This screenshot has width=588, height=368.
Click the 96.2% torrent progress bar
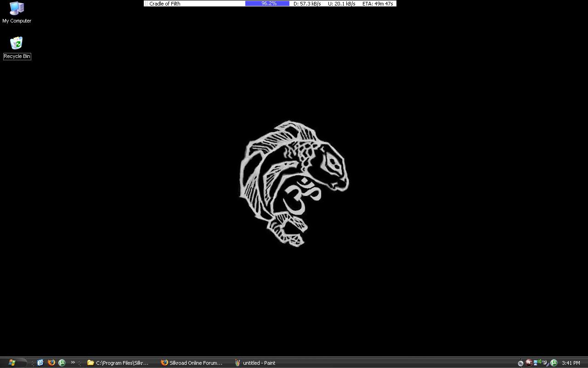(x=267, y=4)
